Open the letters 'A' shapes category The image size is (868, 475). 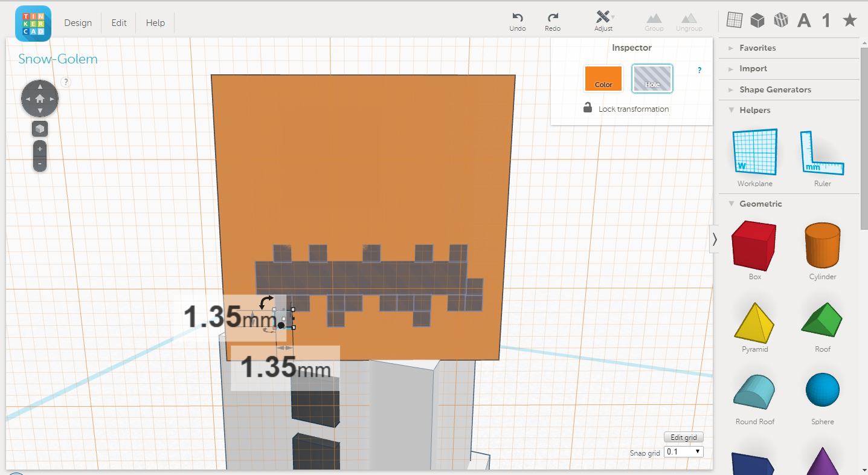pos(804,21)
